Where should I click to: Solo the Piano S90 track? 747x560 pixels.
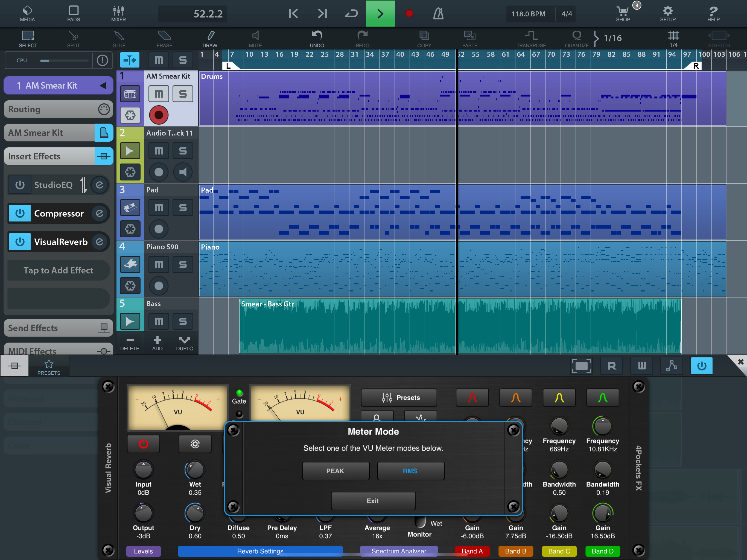point(183,264)
